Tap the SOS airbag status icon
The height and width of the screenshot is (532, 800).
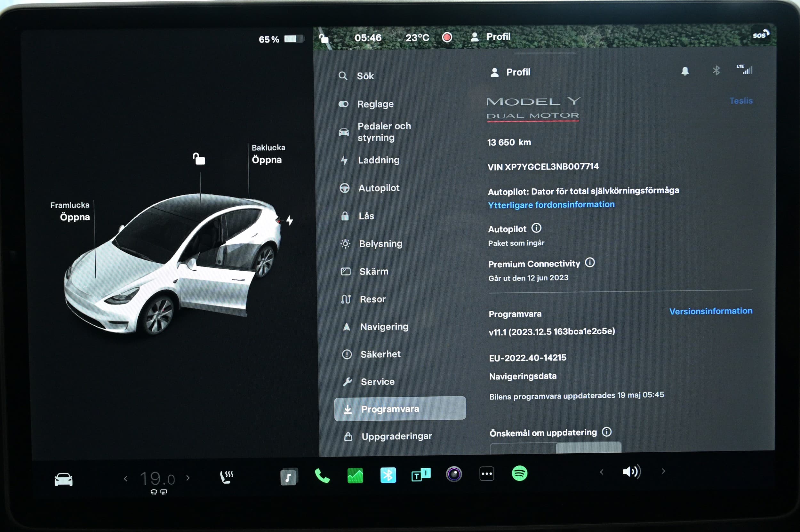point(761,34)
